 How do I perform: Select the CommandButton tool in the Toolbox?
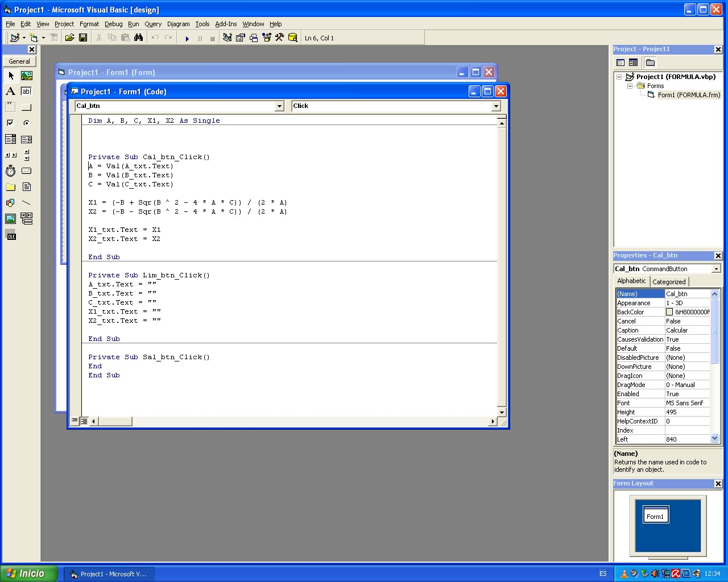(x=26, y=107)
